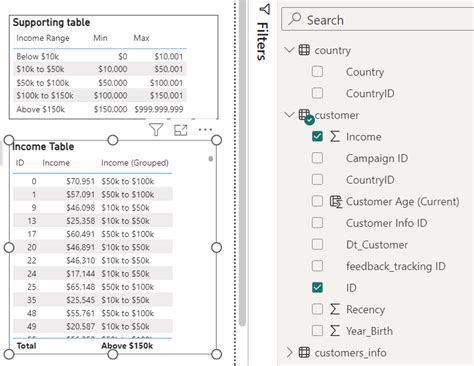Sort by Max column header

141,38
